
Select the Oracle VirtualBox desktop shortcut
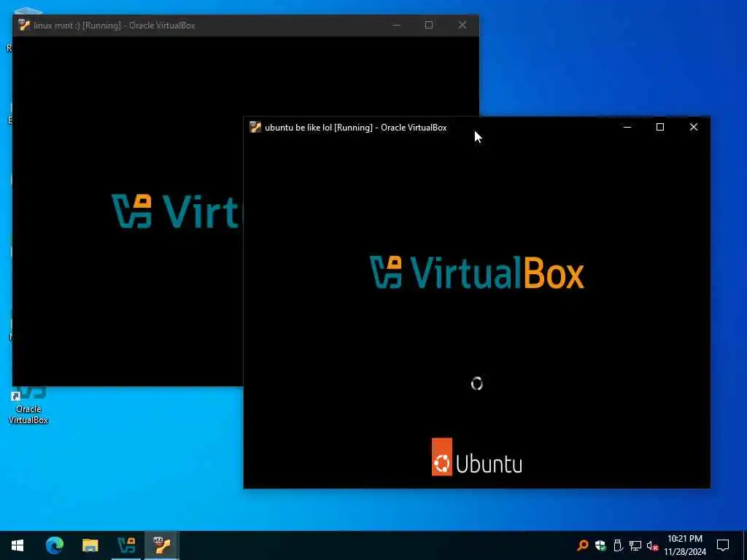tap(28, 405)
